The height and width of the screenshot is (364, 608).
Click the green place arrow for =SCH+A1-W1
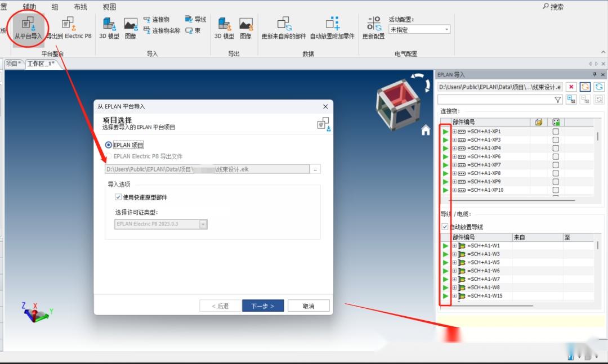(445, 246)
